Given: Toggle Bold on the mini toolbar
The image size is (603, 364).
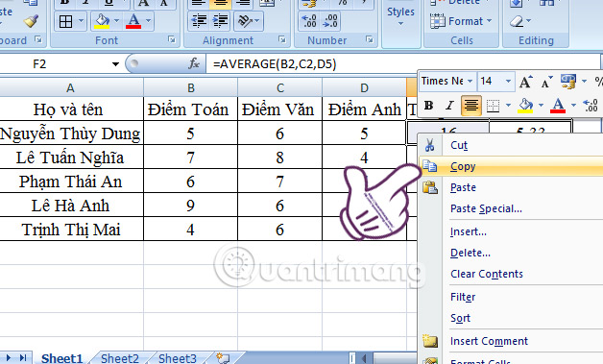Looking at the screenshot, I should tap(429, 105).
